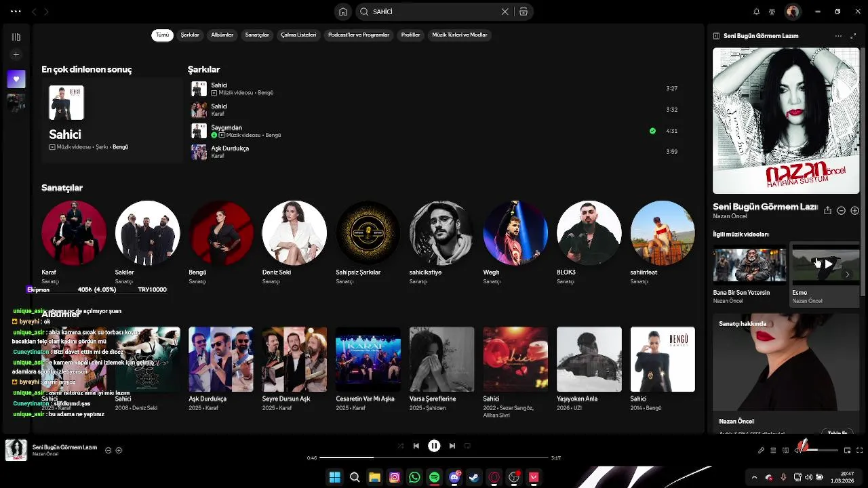The width and height of the screenshot is (868, 488).
Task: Open WhatsApp from the taskbar
Action: [414, 477]
